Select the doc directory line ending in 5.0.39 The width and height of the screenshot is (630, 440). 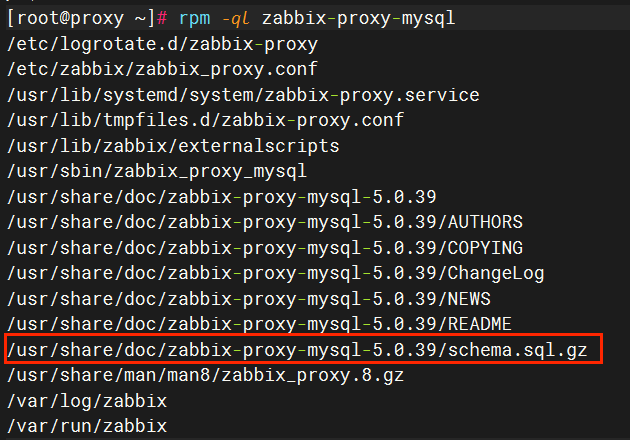[221, 197]
